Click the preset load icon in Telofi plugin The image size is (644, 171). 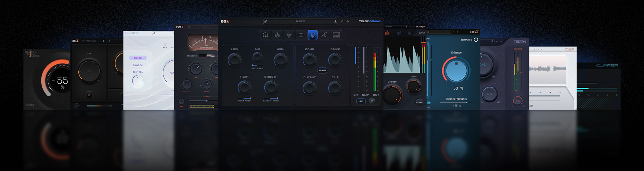pyautogui.click(x=492, y=41)
